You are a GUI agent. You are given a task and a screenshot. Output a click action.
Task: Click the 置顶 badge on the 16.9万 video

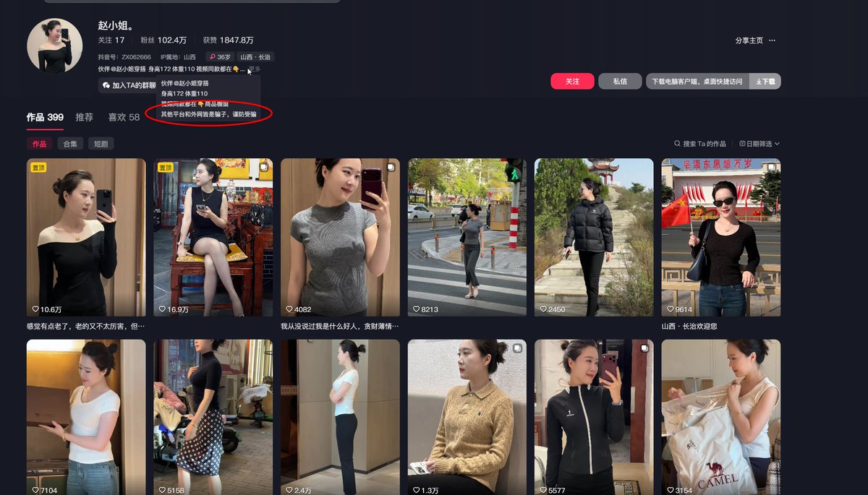coord(166,168)
